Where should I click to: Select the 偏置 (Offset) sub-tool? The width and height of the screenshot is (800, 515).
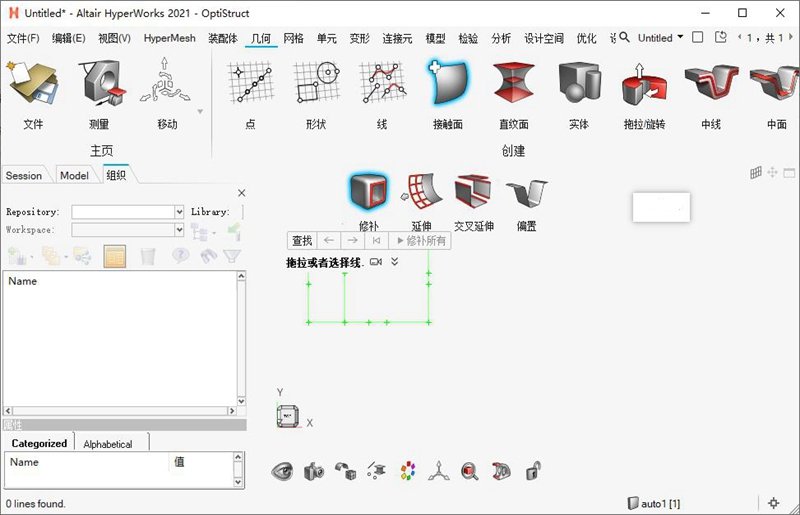click(x=526, y=193)
